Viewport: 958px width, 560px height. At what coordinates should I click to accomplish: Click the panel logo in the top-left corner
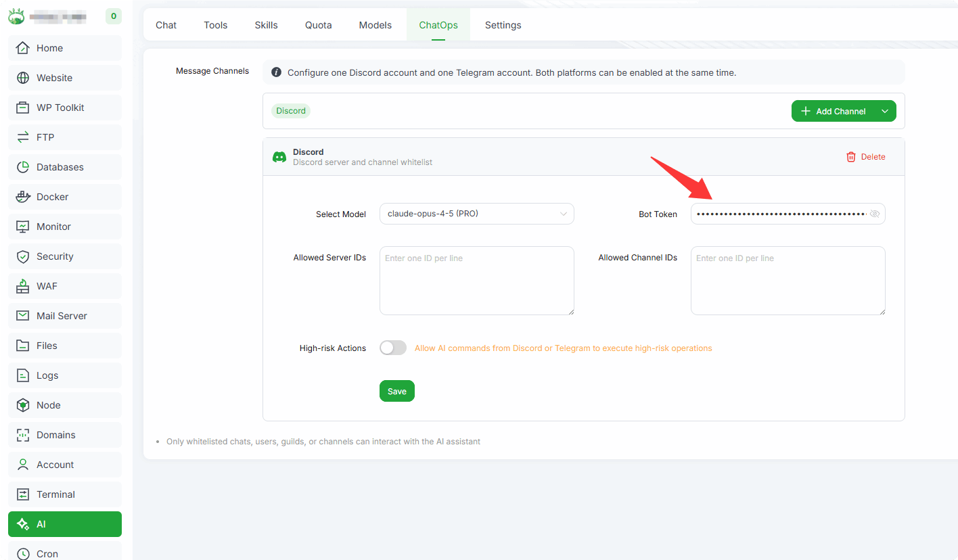click(16, 16)
